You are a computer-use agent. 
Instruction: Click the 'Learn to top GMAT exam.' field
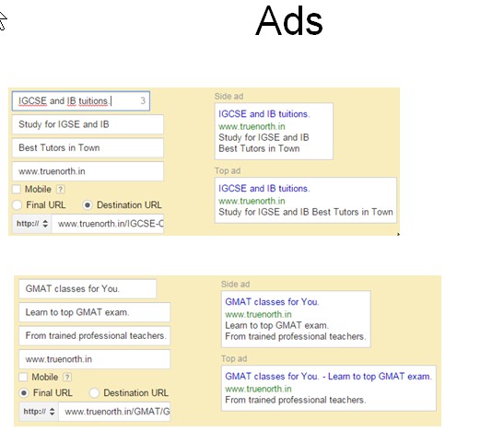tap(95, 312)
